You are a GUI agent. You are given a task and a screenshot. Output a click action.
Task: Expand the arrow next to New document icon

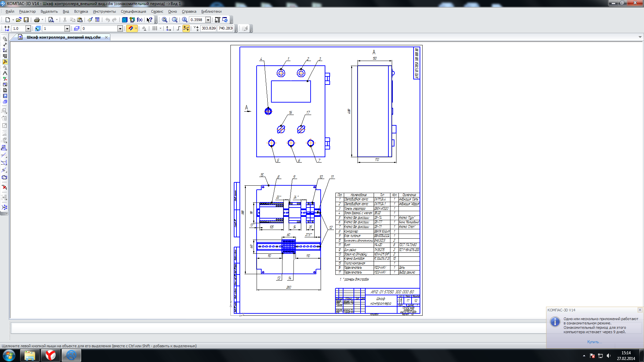[13, 20]
